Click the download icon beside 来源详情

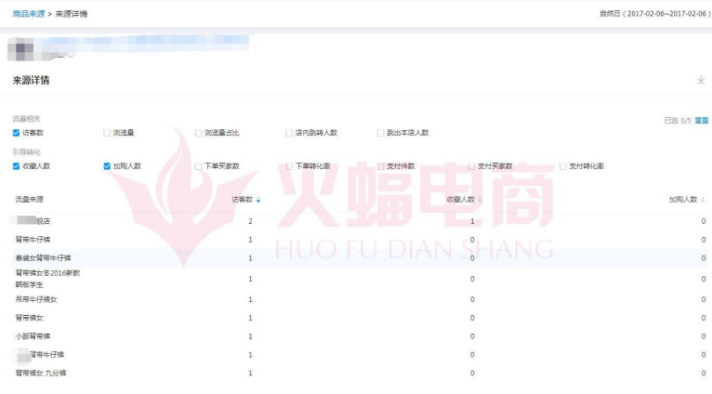pyautogui.click(x=701, y=80)
